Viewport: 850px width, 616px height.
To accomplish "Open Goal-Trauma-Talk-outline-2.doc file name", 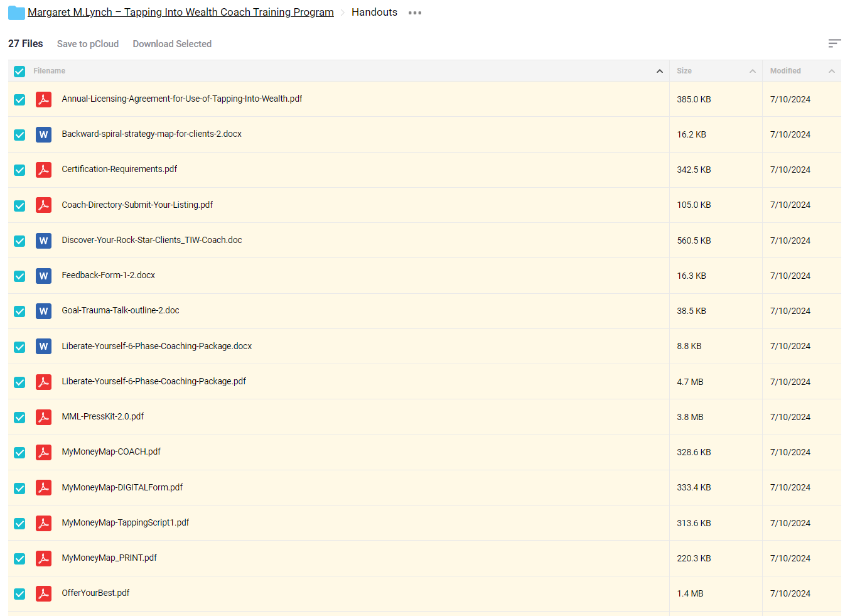I will 121,310.
